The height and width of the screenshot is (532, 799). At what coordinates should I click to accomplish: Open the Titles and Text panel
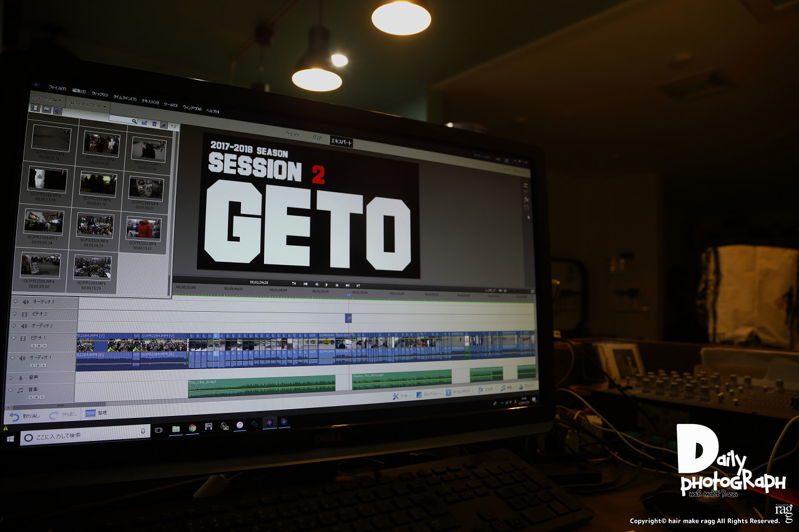(450, 392)
